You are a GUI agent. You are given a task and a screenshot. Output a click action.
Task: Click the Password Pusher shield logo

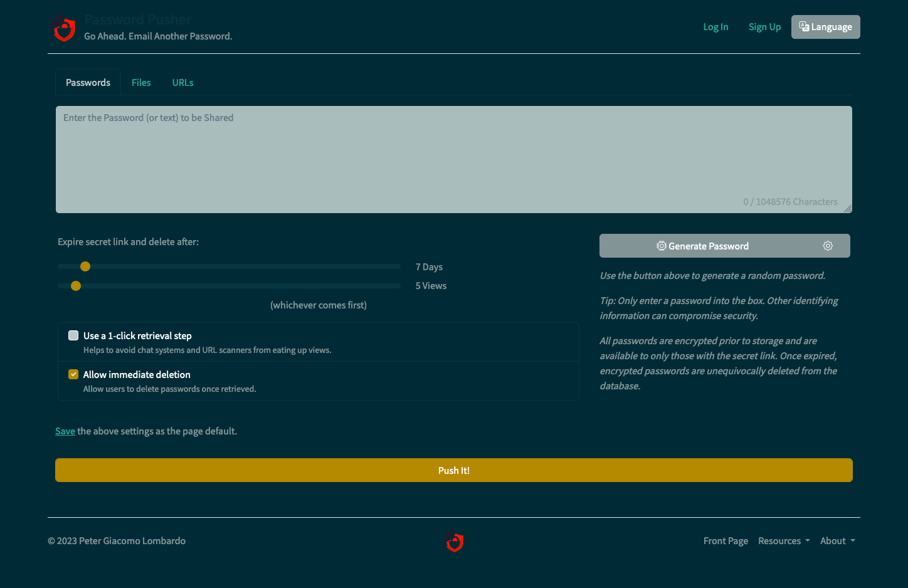click(x=63, y=28)
